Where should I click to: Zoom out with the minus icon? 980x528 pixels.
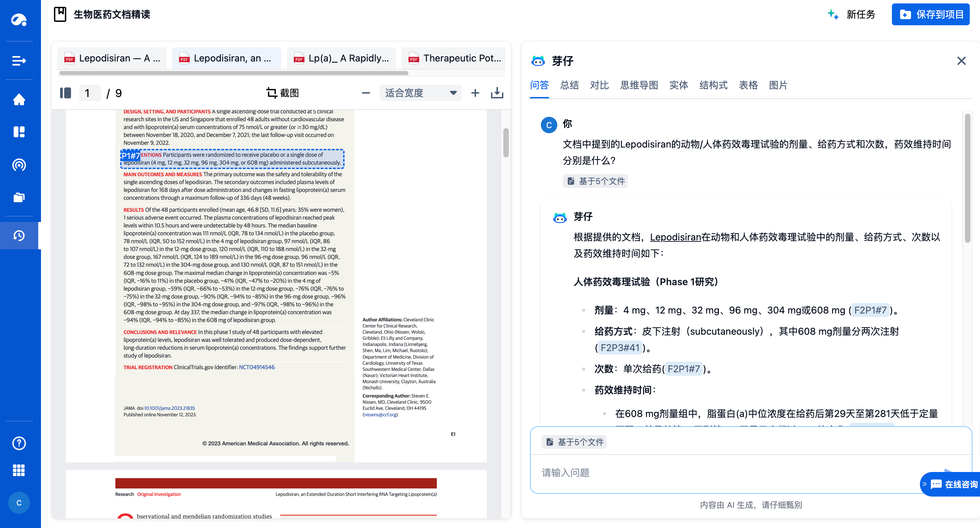366,93
